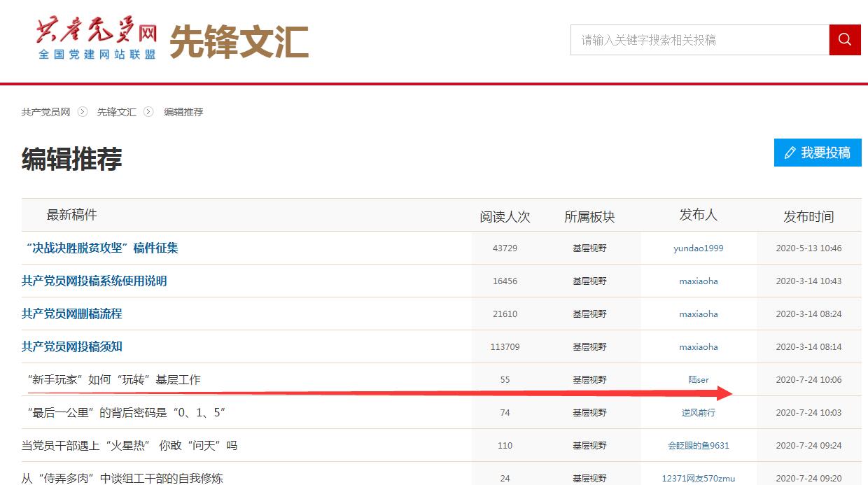Open publisher 逆风前行 profile link

coord(698,413)
